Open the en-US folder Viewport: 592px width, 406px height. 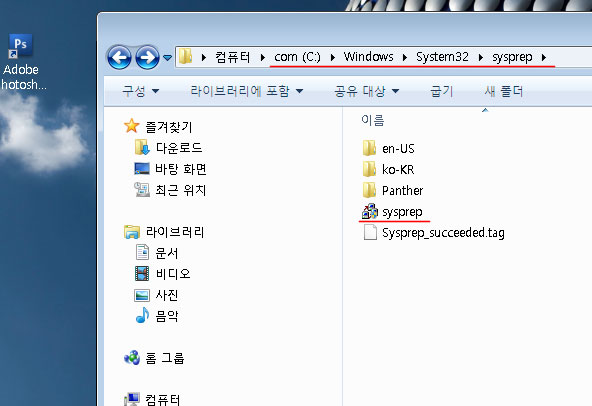388,148
